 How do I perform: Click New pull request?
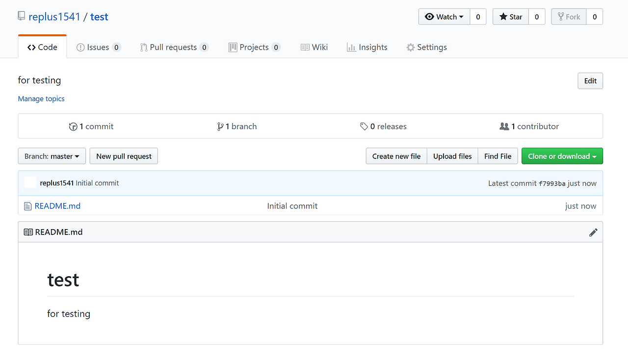[124, 156]
